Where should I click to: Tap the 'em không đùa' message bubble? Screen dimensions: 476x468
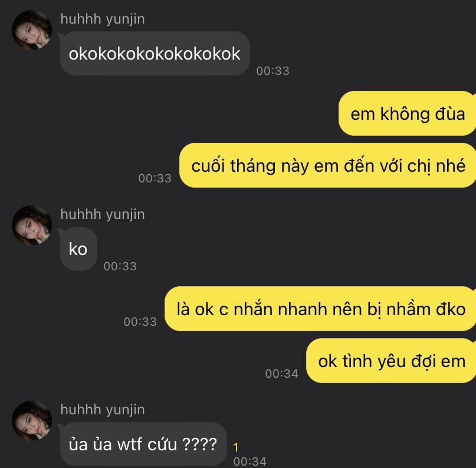(x=407, y=113)
